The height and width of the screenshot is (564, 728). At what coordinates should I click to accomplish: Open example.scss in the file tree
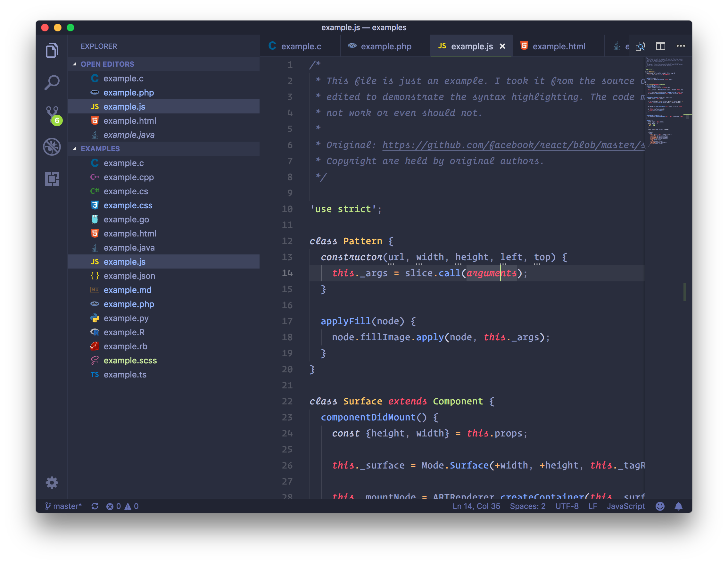(130, 360)
